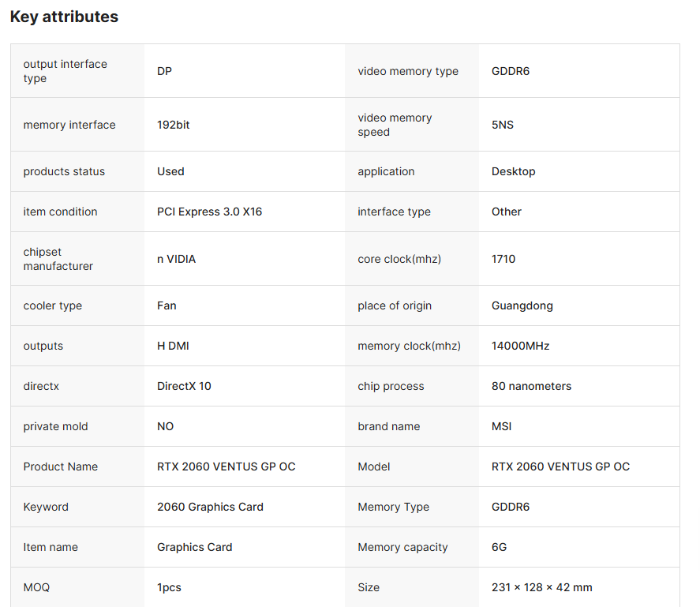Select the Memory Type 'GDDR6' value
The image size is (700, 607).
click(511, 507)
